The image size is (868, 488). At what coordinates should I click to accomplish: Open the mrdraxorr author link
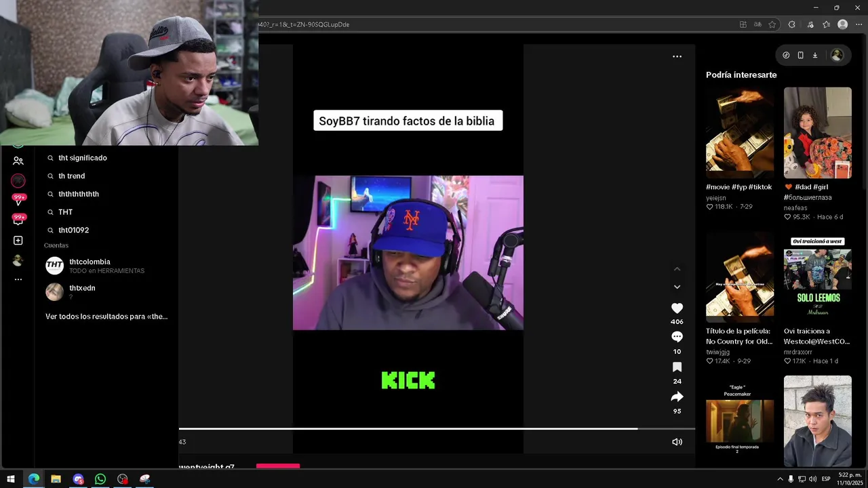798,352
